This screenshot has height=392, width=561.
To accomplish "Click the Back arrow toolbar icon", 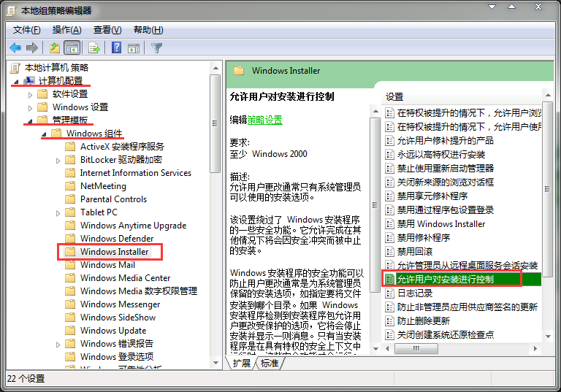I will [15, 48].
